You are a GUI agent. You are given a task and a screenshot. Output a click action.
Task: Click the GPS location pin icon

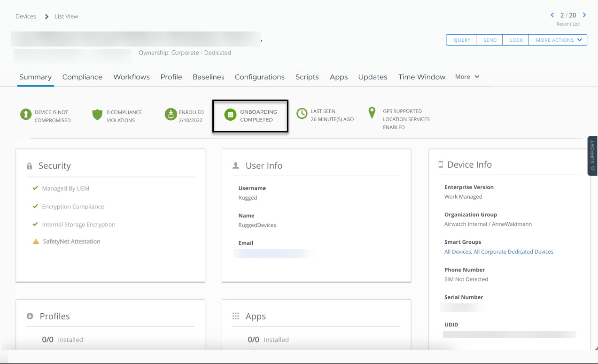click(x=372, y=113)
